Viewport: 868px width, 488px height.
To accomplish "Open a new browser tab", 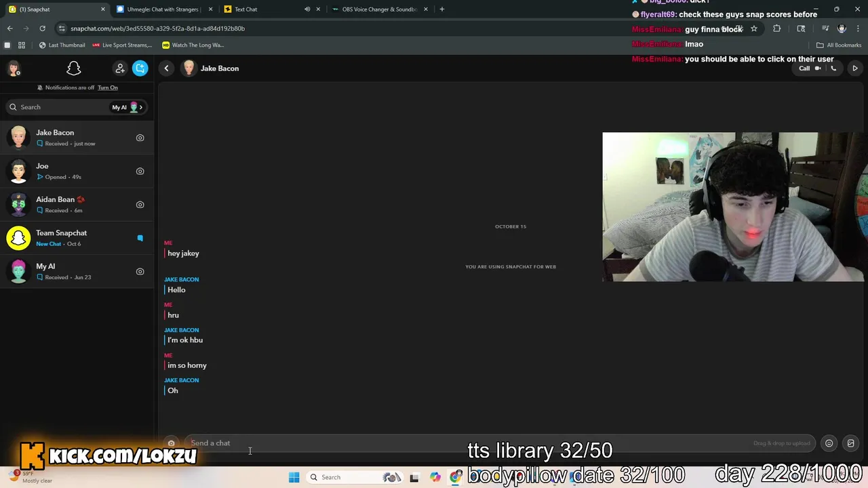I will pos(442,9).
